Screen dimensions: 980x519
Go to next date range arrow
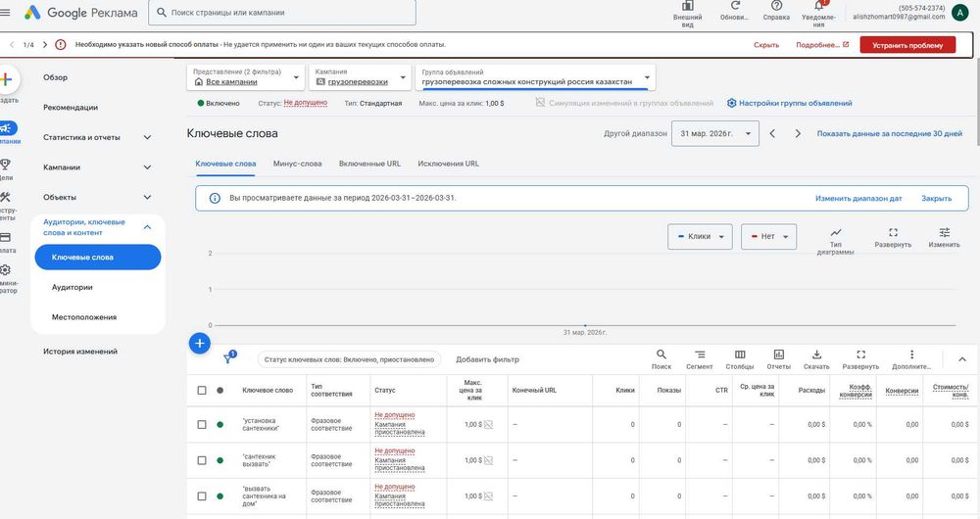(798, 133)
